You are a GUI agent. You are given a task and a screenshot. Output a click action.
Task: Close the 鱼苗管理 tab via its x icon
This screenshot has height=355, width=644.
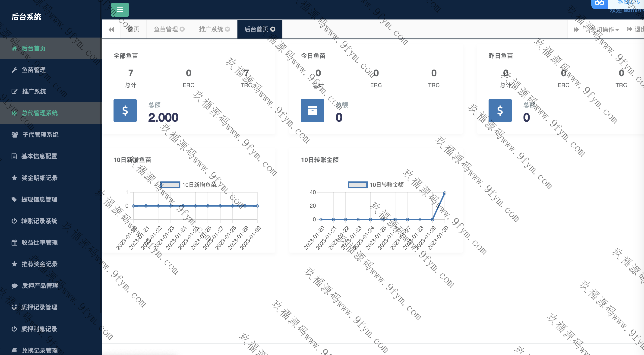click(182, 29)
